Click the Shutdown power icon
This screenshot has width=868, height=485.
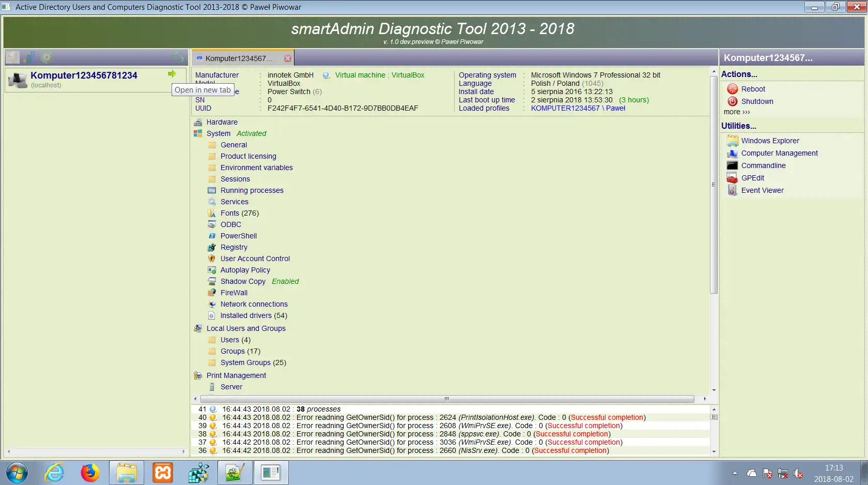pyautogui.click(x=732, y=101)
